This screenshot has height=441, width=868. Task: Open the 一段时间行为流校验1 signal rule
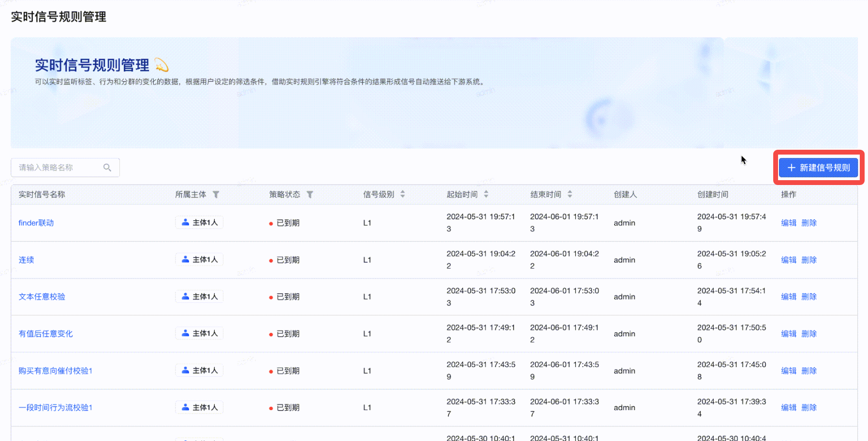55,408
